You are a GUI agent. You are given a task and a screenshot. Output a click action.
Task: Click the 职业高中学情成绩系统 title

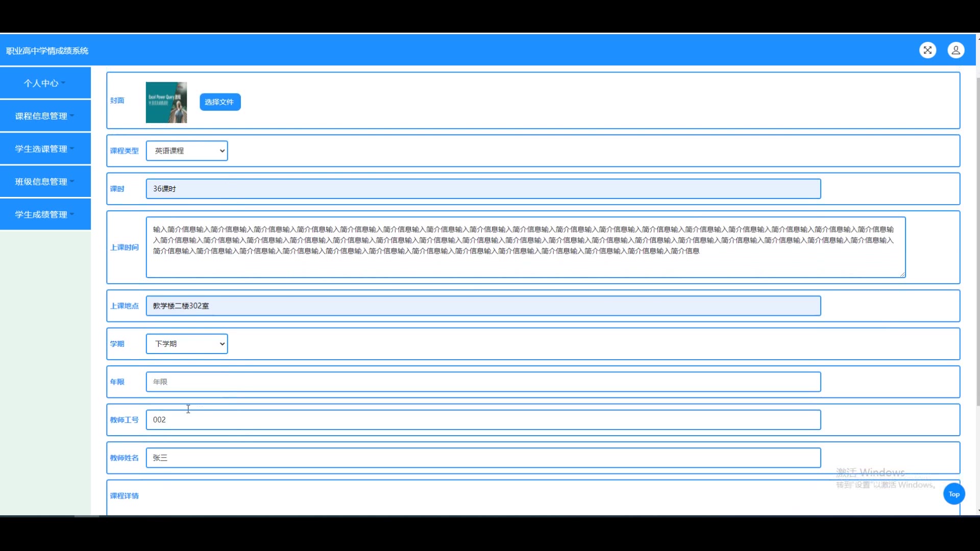point(47,51)
